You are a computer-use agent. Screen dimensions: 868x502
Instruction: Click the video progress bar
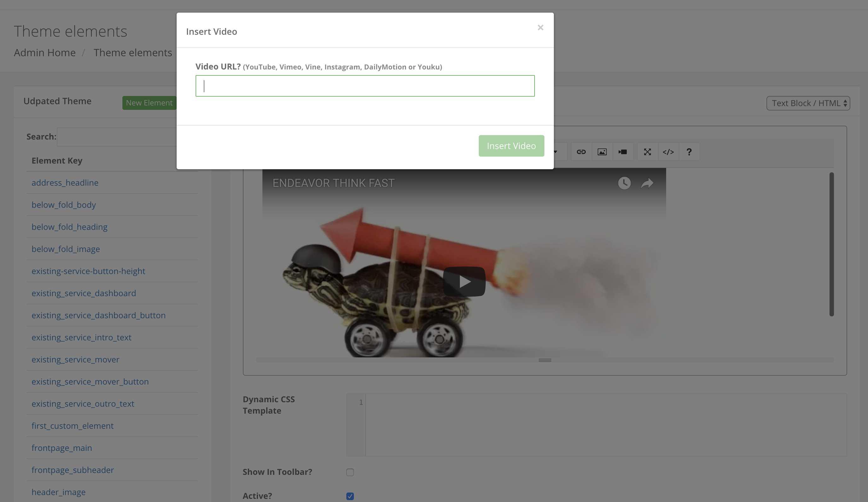pos(413,360)
